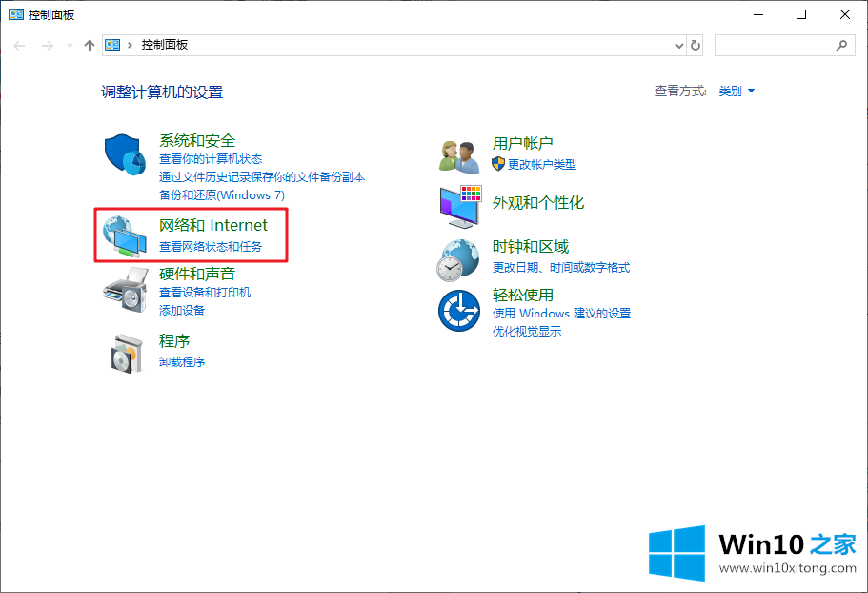Expand the address bar history dropdown

(679, 46)
